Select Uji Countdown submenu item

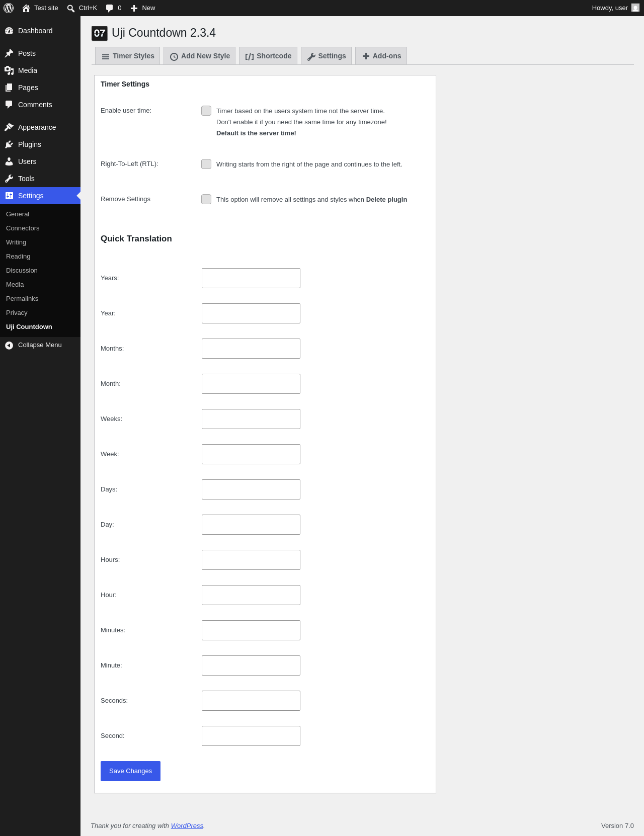tap(40, 327)
